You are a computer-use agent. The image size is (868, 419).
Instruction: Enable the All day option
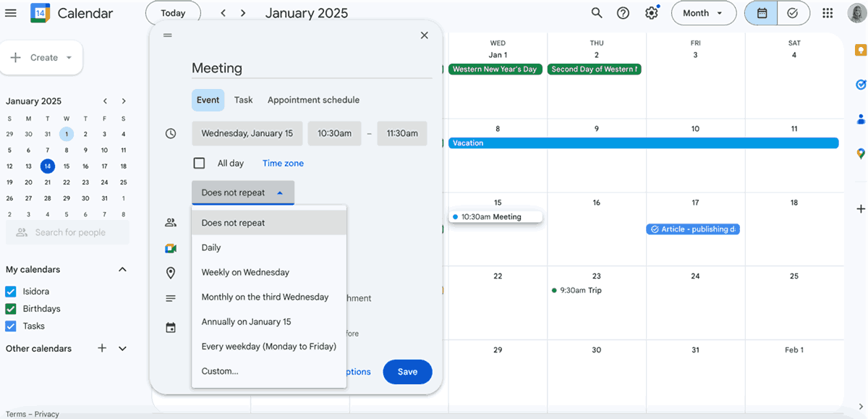click(199, 163)
